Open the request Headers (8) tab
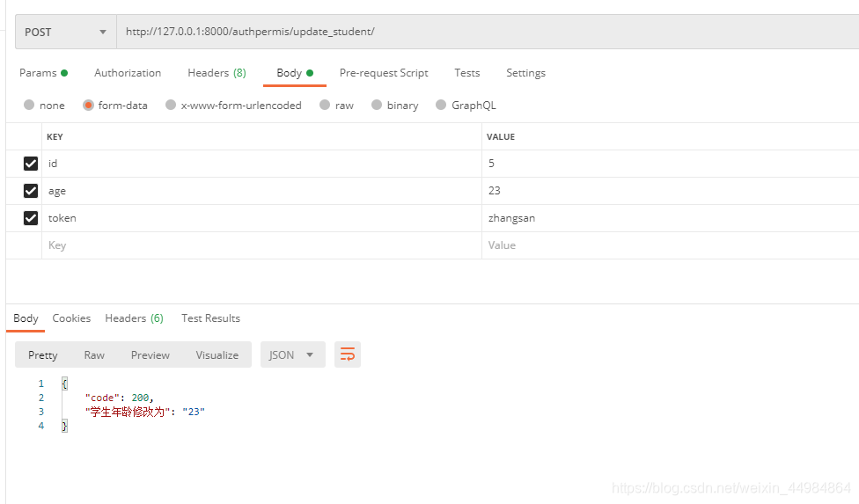Screen dimensions: 859x504 217,73
